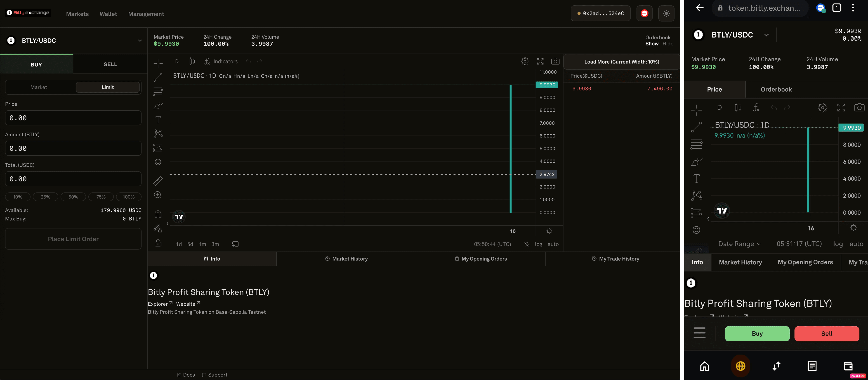
Task: Open long position forecasting tool in desktop chart
Action: (158, 148)
